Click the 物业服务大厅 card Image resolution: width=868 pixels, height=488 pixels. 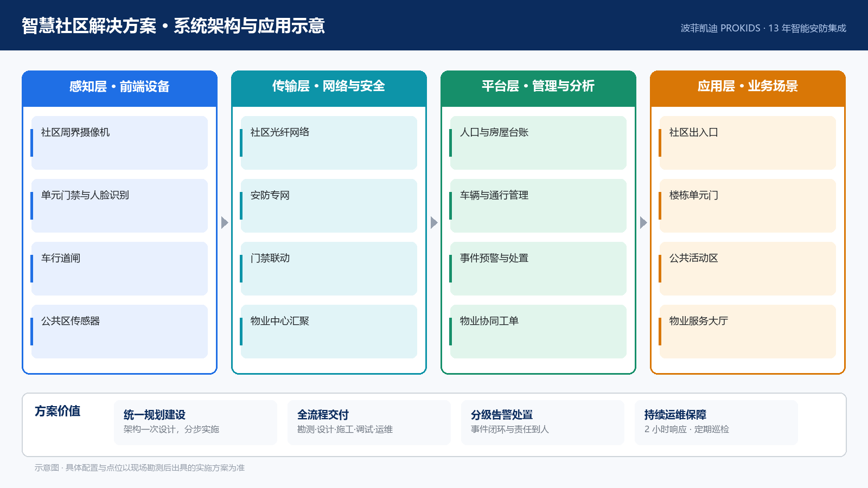click(x=748, y=331)
